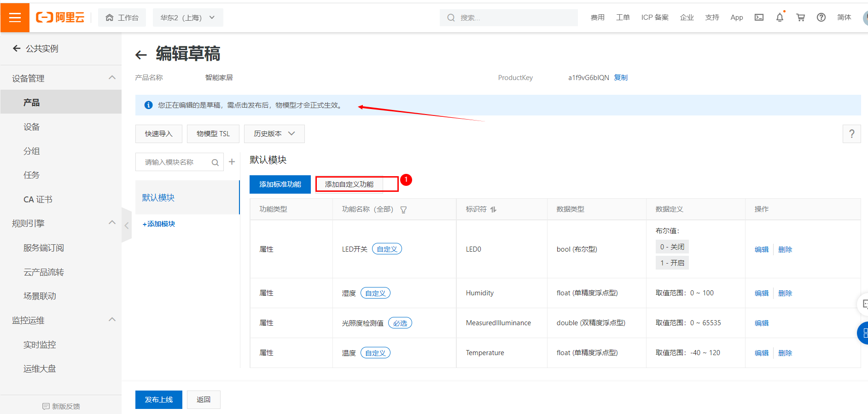Click the plus icon to add a module
Viewport: 868px width, 414px height.
[232, 162]
